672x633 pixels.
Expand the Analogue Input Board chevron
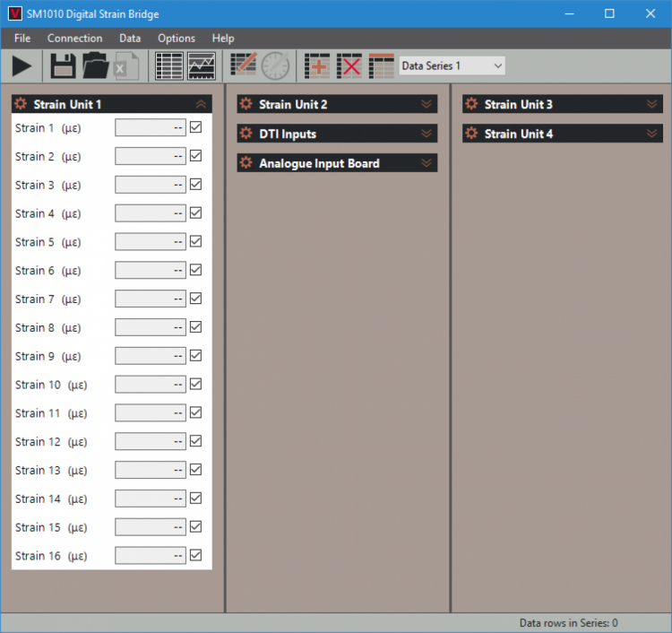(426, 163)
